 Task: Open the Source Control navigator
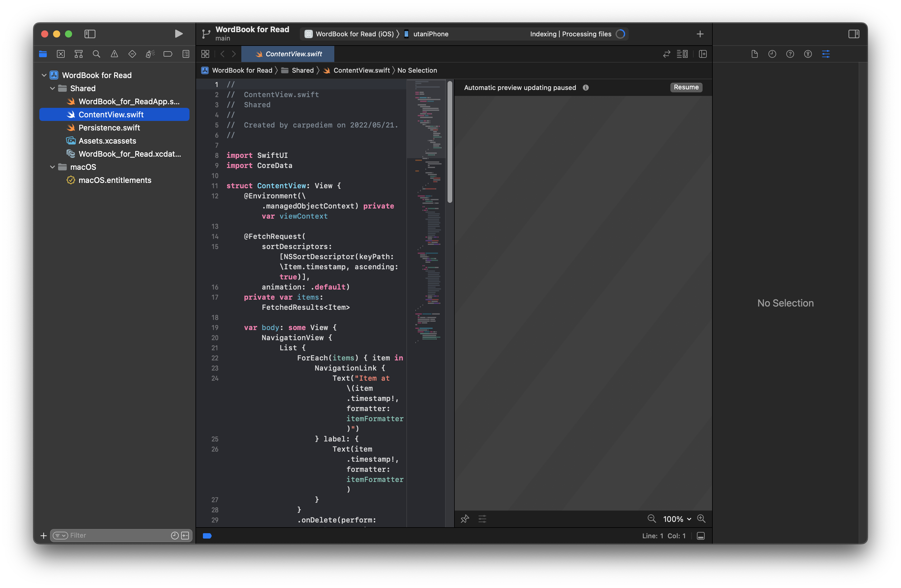pos(60,54)
